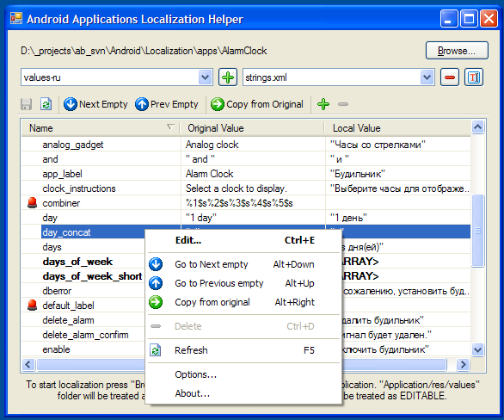The height and width of the screenshot is (420, 504).
Task: Click the "Часы со стрелками" local value cell
Action: [x=398, y=145]
